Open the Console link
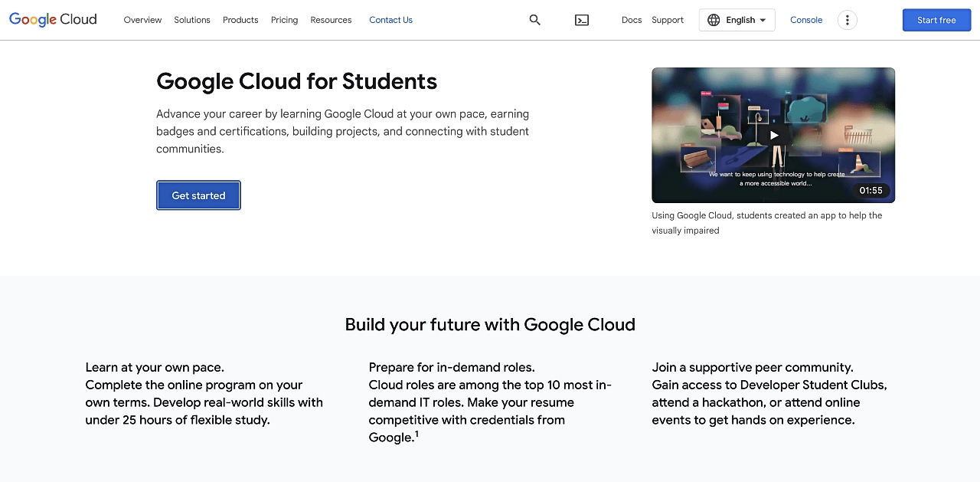980x482 pixels. (806, 20)
